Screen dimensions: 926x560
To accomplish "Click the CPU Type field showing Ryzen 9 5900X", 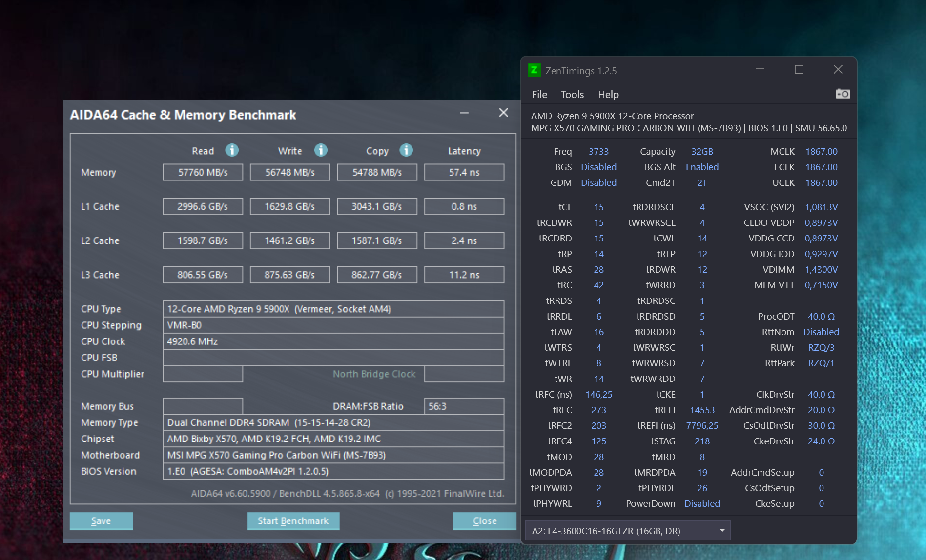I will pyautogui.click(x=333, y=309).
